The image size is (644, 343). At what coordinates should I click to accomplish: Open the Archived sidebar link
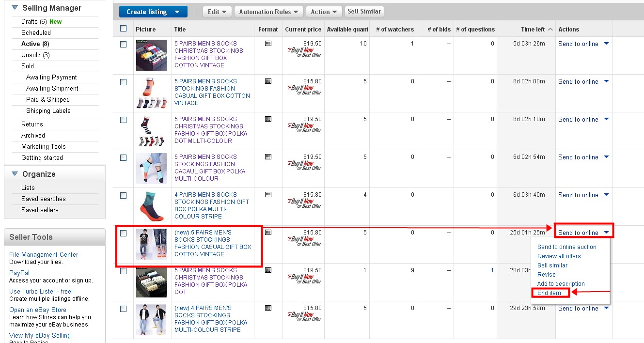point(33,136)
